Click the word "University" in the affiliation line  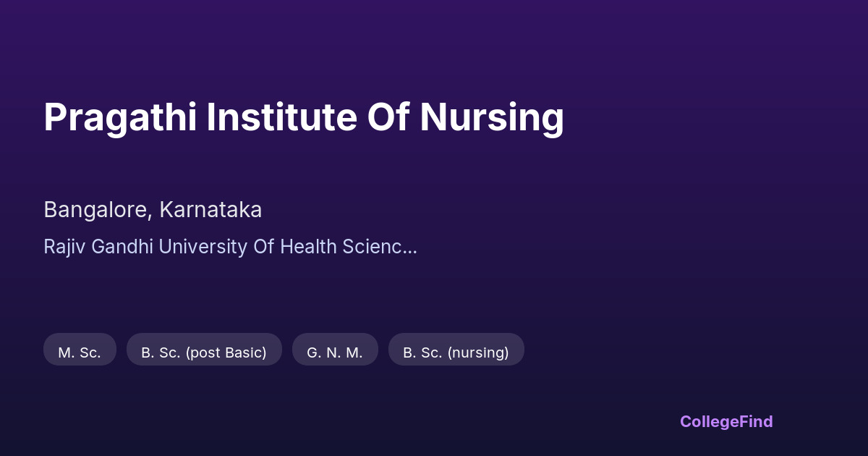coord(203,247)
